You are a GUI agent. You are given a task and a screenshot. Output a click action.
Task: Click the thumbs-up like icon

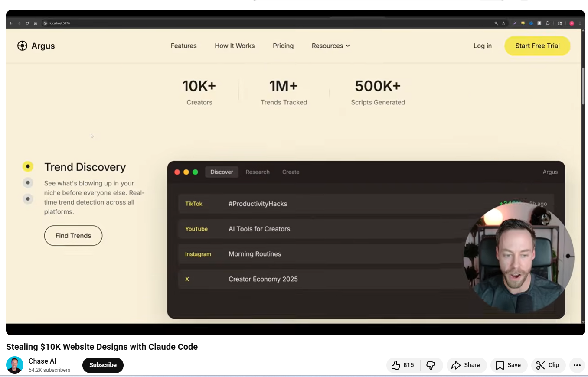395,365
